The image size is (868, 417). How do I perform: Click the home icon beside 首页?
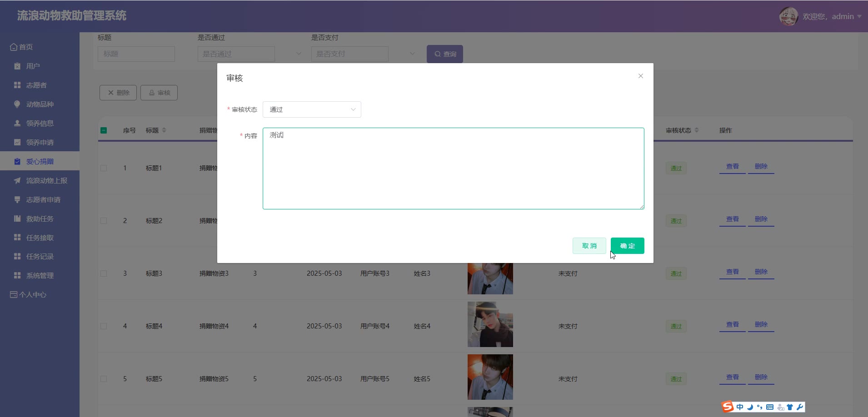coord(14,47)
